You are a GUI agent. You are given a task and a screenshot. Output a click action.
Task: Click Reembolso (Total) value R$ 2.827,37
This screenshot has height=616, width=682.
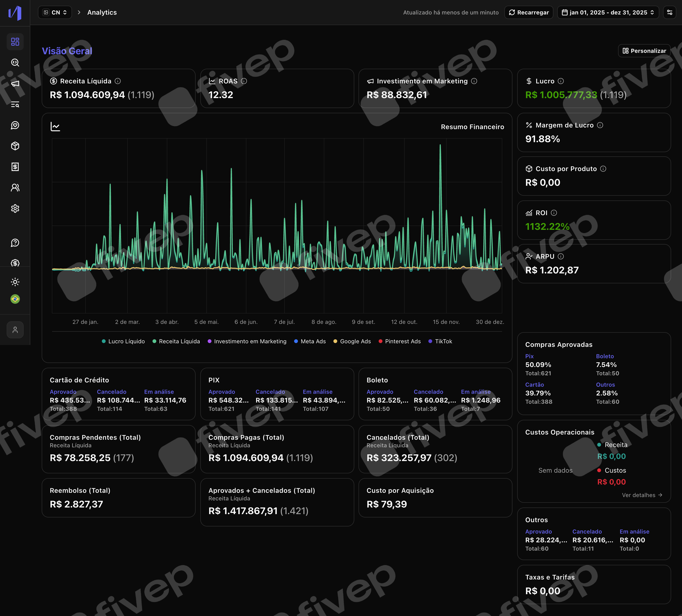click(x=76, y=504)
